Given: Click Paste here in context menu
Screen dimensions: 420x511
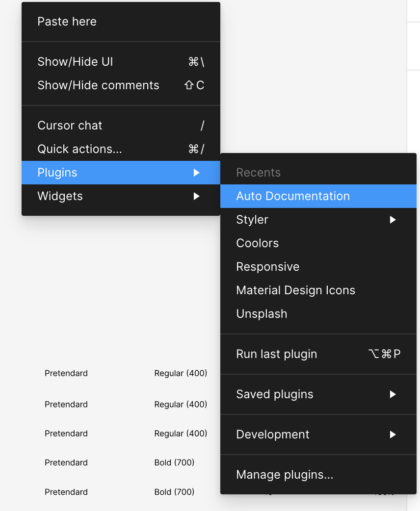Looking at the screenshot, I should pos(67,22).
